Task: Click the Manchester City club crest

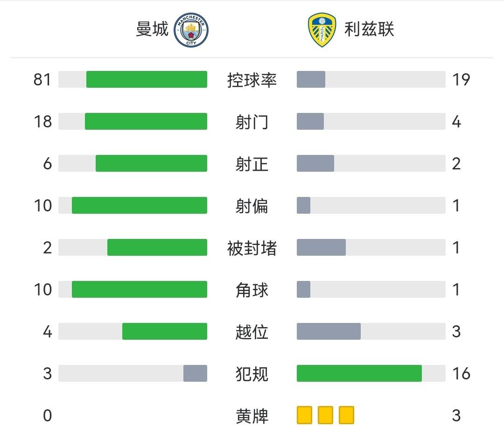Action: click(x=191, y=29)
